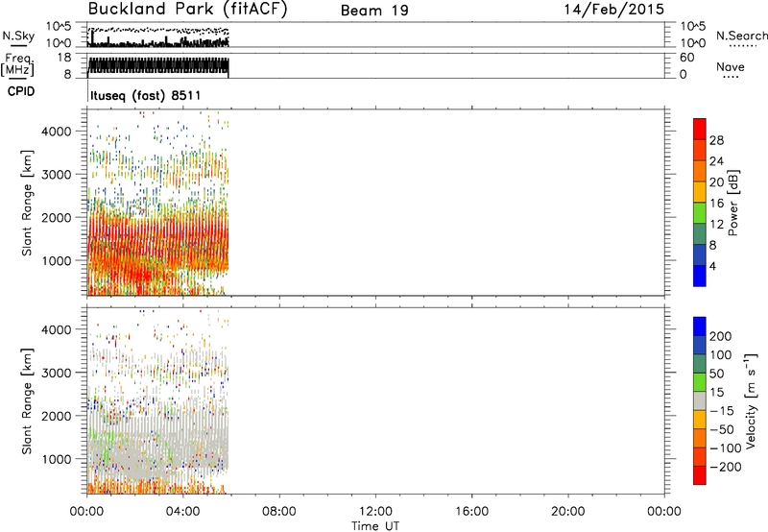Screen dimensions: 768x532
Task: Click the 'Beam 19' label
Action: (374, 11)
